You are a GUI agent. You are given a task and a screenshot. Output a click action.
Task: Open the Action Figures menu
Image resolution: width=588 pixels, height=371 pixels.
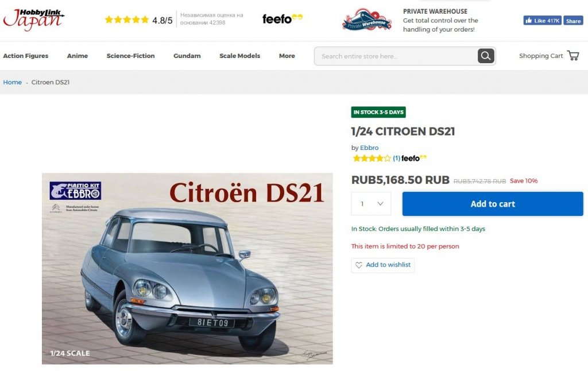pos(25,56)
